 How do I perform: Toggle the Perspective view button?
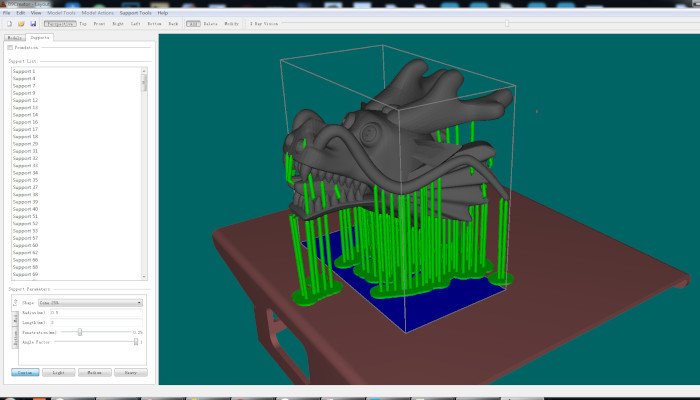click(60, 24)
